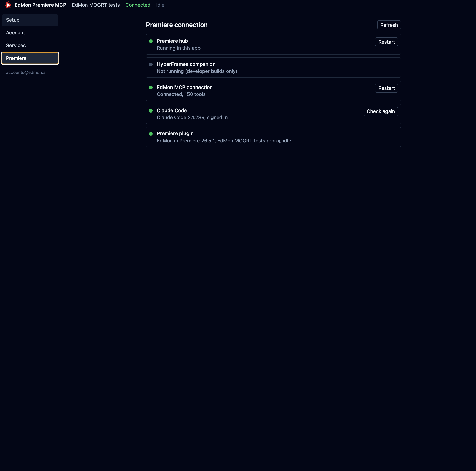Click 'Running in this app' status text
This screenshot has height=471, width=476.
click(x=179, y=48)
